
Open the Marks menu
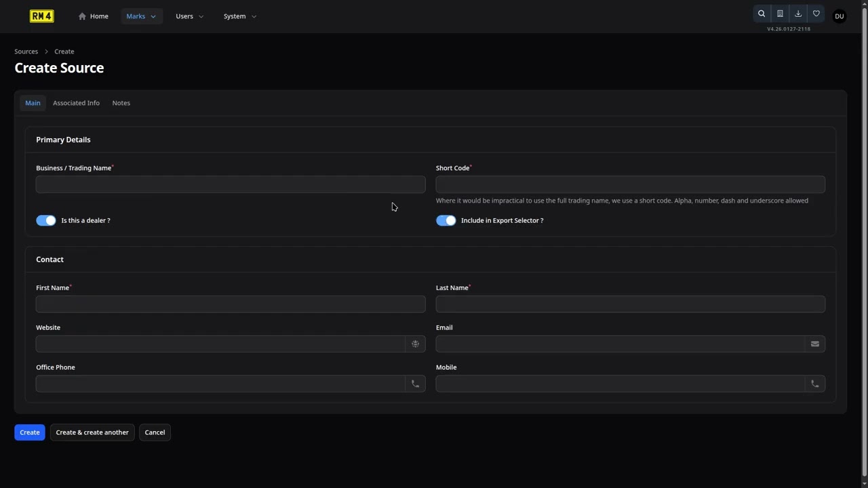pyautogui.click(x=141, y=16)
